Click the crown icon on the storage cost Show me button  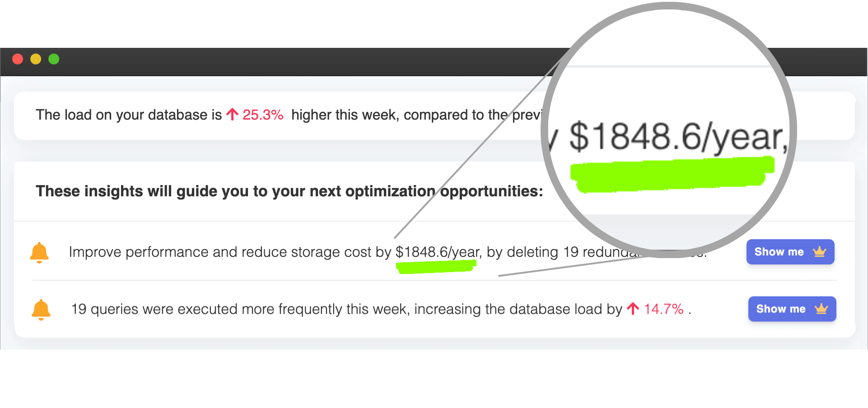tap(819, 252)
